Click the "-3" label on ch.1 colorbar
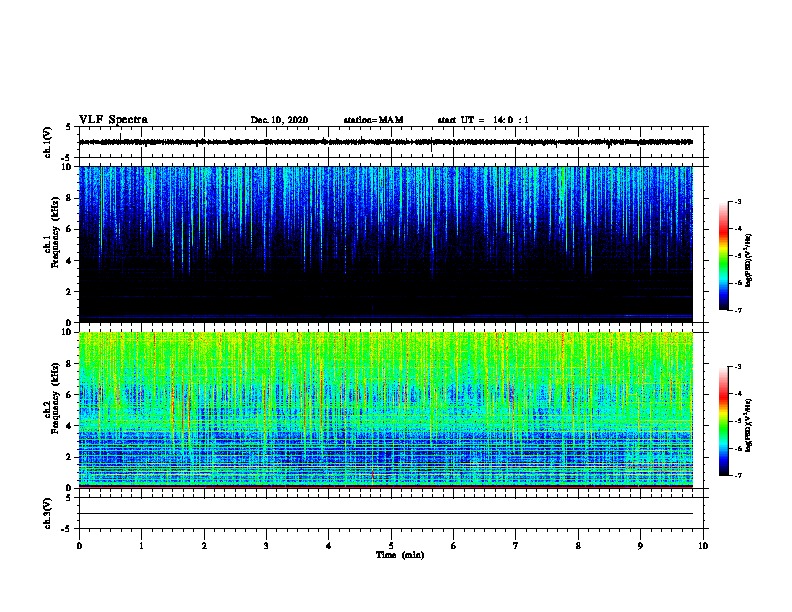792x612 pixels. pos(738,201)
